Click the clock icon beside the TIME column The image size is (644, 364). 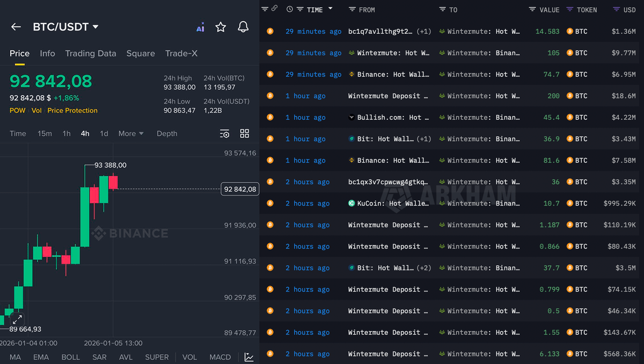289,9
